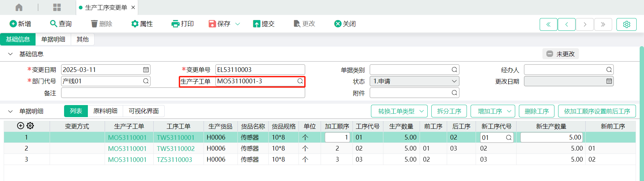Open the settings gear at top right

[x=626, y=24]
